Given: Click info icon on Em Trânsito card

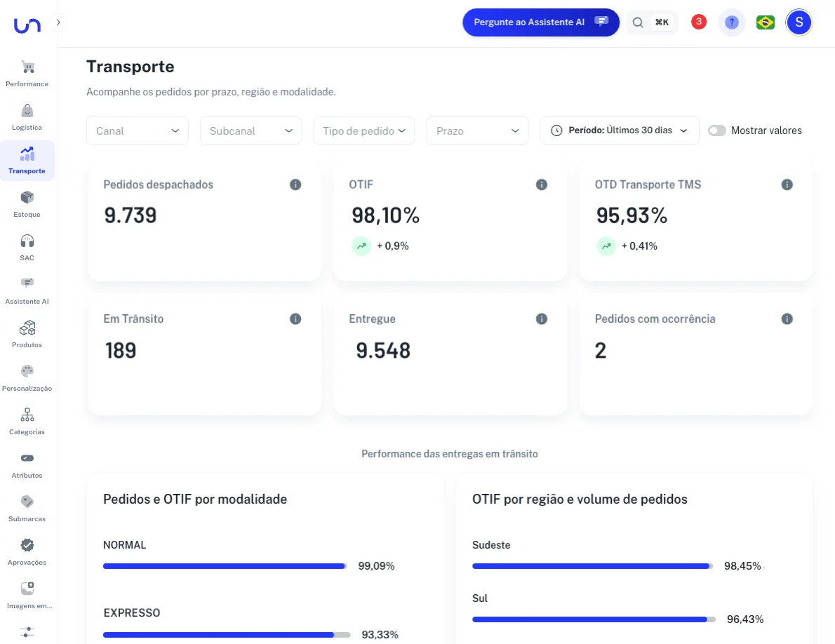Looking at the screenshot, I should (295, 318).
